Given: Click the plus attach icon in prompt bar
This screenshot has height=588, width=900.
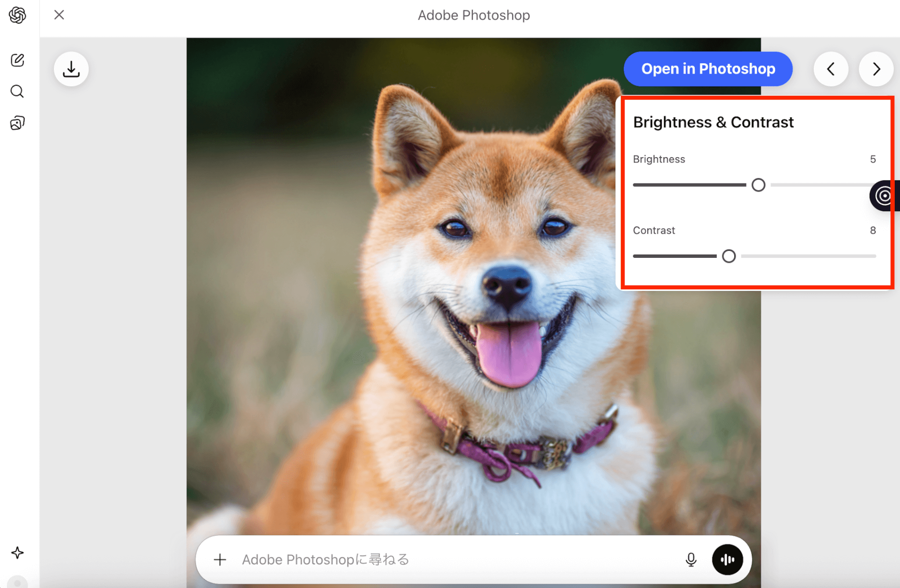Looking at the screenshot, I should (220, 559).
